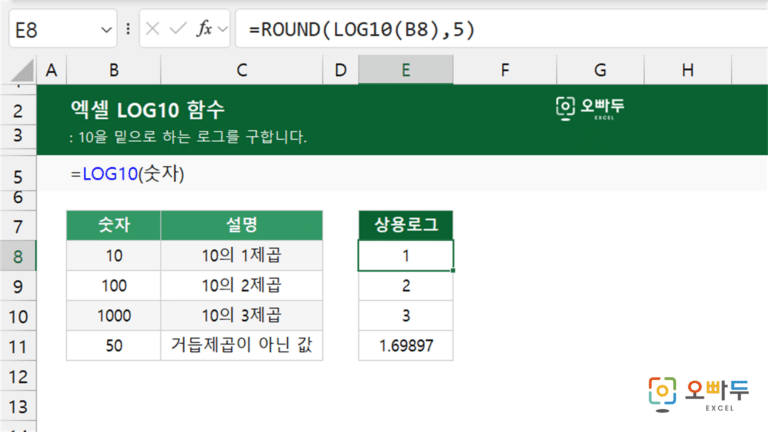Click the white 오빠두 Excel banner logo
The height and width of the screenshot is (432, 768).
click(x=590, y=108)
